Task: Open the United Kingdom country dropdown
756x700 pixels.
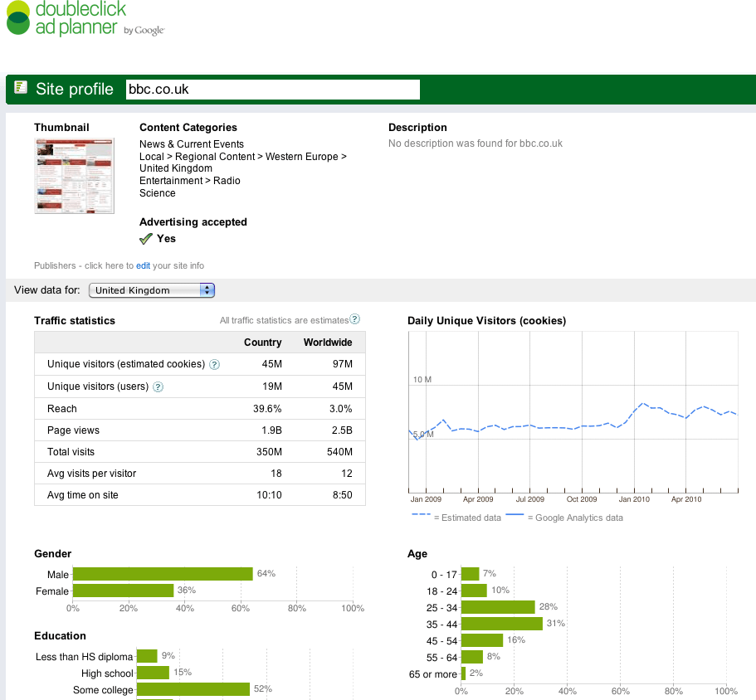Action: tap(151, 290)
